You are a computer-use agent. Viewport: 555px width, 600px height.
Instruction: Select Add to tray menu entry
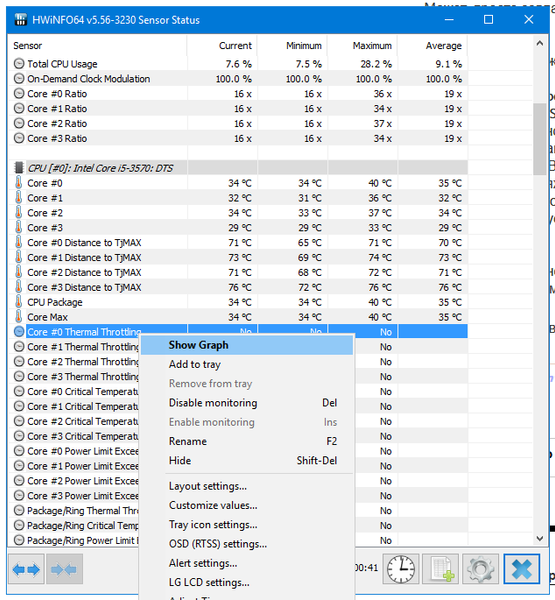[246, 364]
